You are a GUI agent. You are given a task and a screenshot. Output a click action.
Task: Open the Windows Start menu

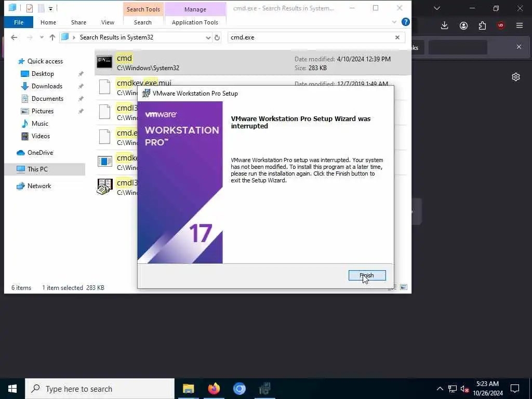(x=12, y=389)
